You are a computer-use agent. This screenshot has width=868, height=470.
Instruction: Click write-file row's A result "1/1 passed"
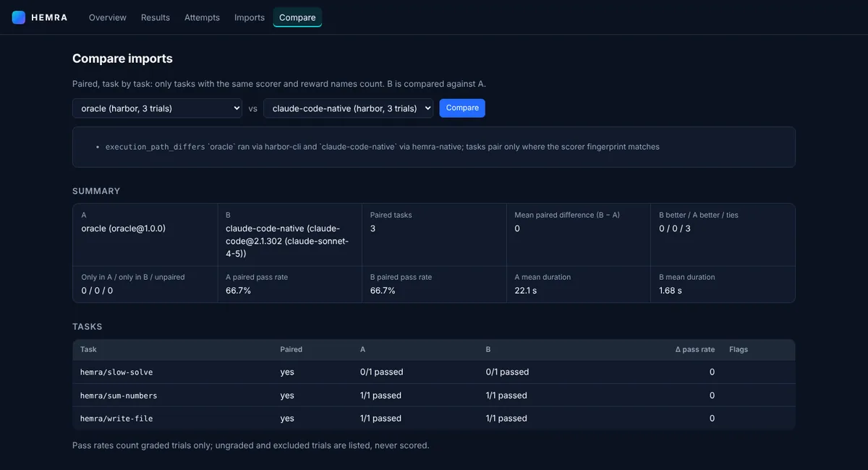(x=380, y=419)
